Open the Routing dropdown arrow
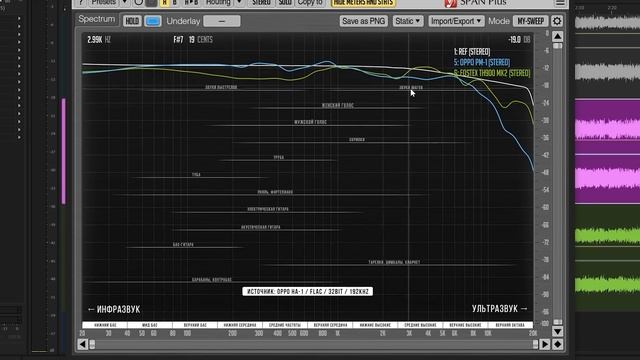 pyautogui.click(x=240, y=2)
